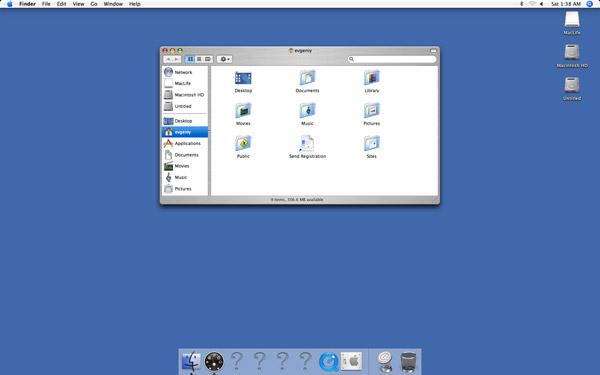Switch to icon view
600x375 pixels.
tap(190, 59)
